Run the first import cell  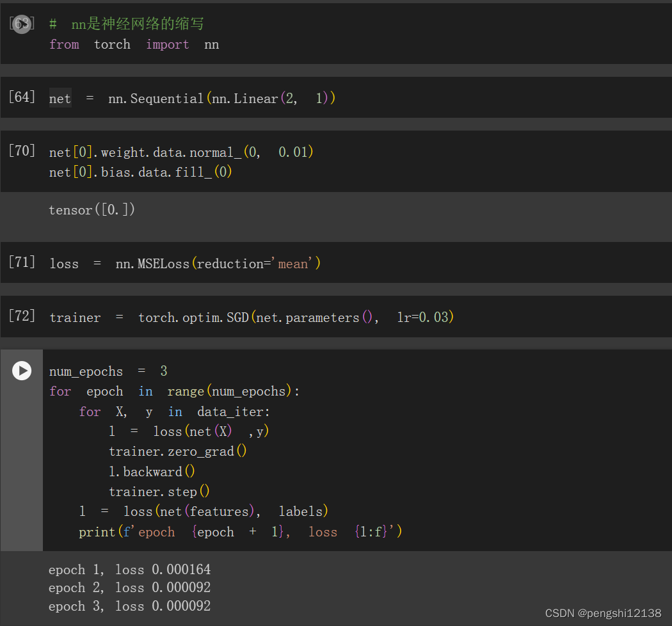[22, 24]
